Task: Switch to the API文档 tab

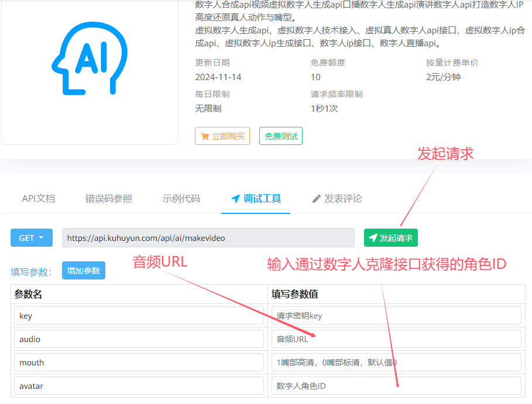Action: click(39, 199)
